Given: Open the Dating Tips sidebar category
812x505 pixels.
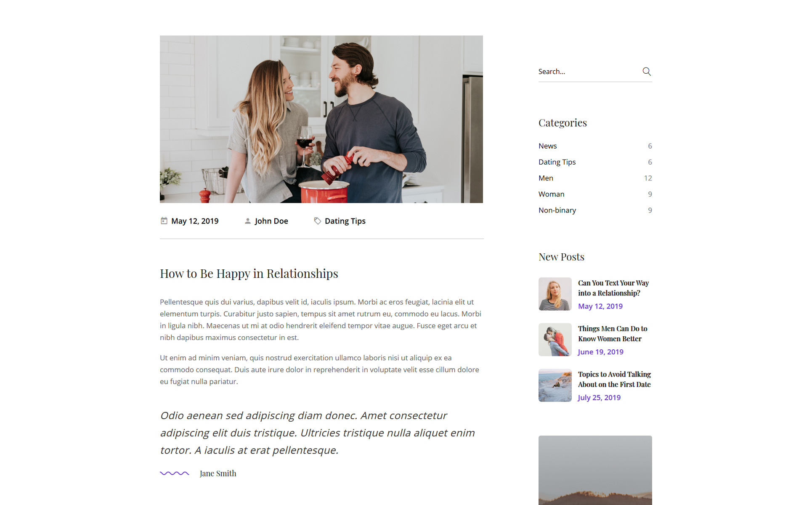Looking at the screenshot, I should point(557,162).
